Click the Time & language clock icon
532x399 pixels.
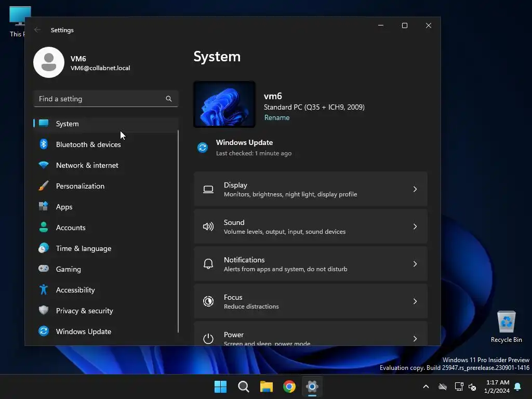pos(44,248)
